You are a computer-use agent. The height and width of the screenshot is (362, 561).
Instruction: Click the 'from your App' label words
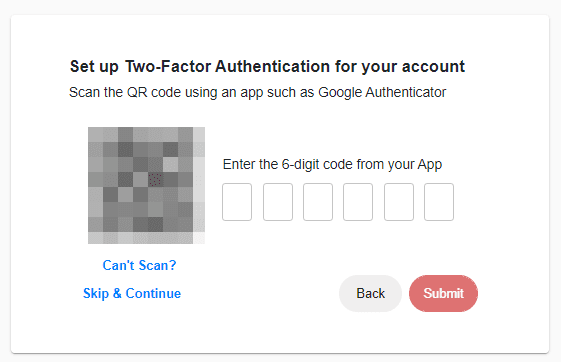tap(399, 165)
